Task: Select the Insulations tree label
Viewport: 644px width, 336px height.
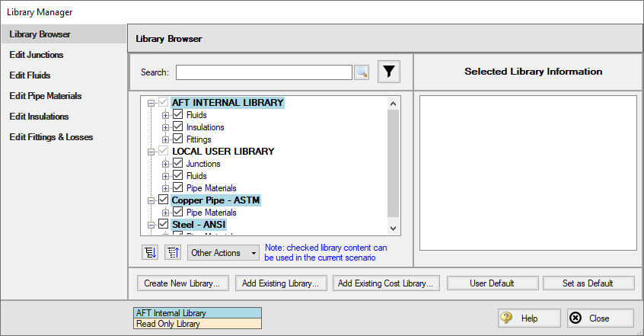Action: click(205, 127)
